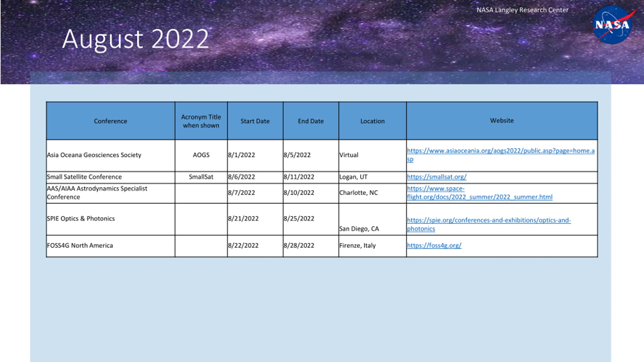Select the End Date column header
Screen dimensions: 644x362
[x=311, y=121]
